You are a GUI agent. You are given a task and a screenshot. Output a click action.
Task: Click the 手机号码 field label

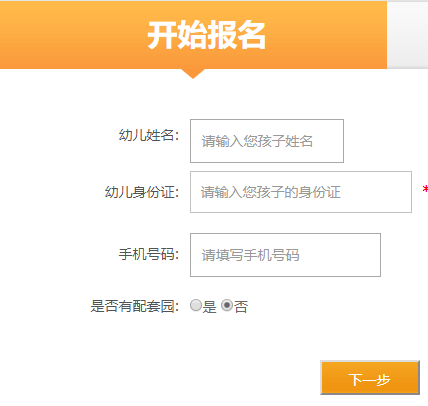[149, 254]
